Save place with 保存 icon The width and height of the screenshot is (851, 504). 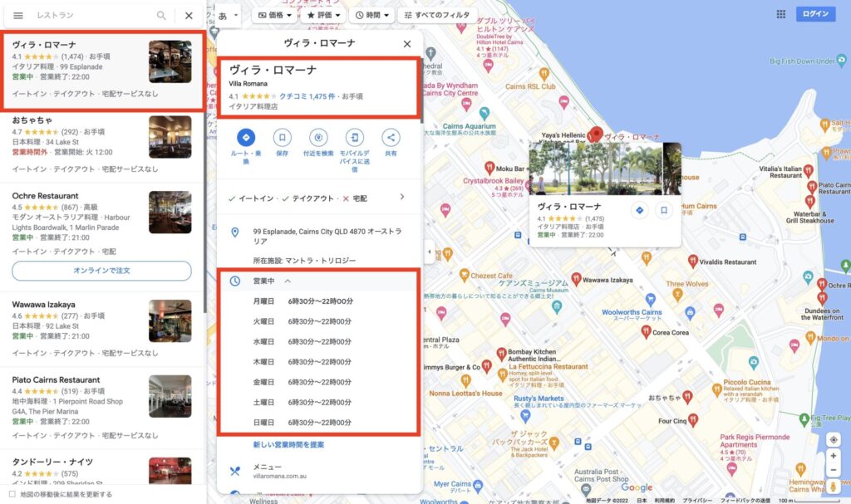(283, 138)
